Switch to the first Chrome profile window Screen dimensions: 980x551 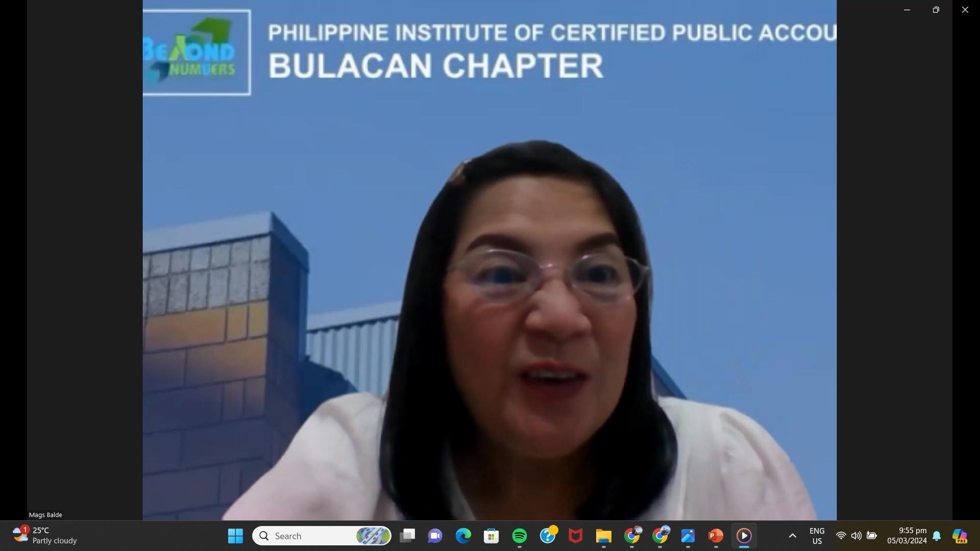[x=632, y=536]
